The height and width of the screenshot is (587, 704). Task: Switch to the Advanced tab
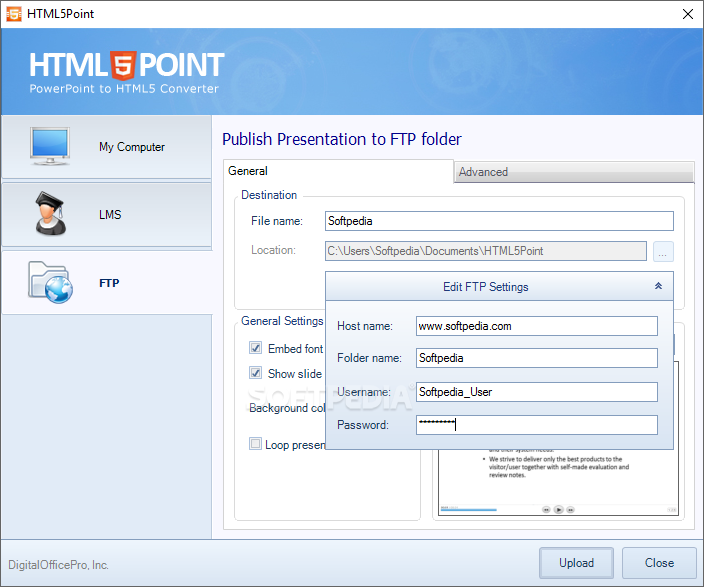574,172
